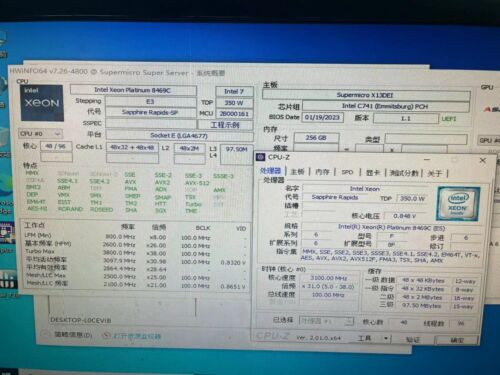This screenshot has height=375, width=500.
Task: Click the CPU-Z core voltage 0.848 V field
Action: [405, 216]
